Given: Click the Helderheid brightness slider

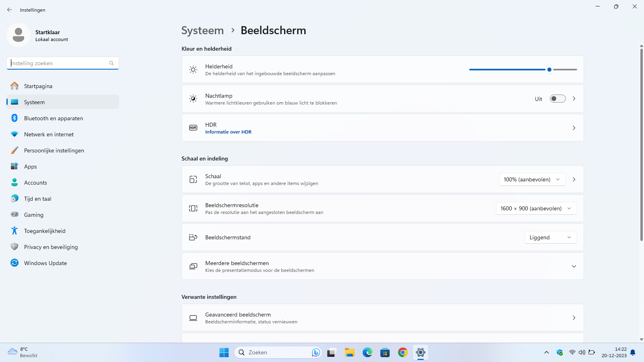Looking at the screenshot, I should [x=523, y=70].
